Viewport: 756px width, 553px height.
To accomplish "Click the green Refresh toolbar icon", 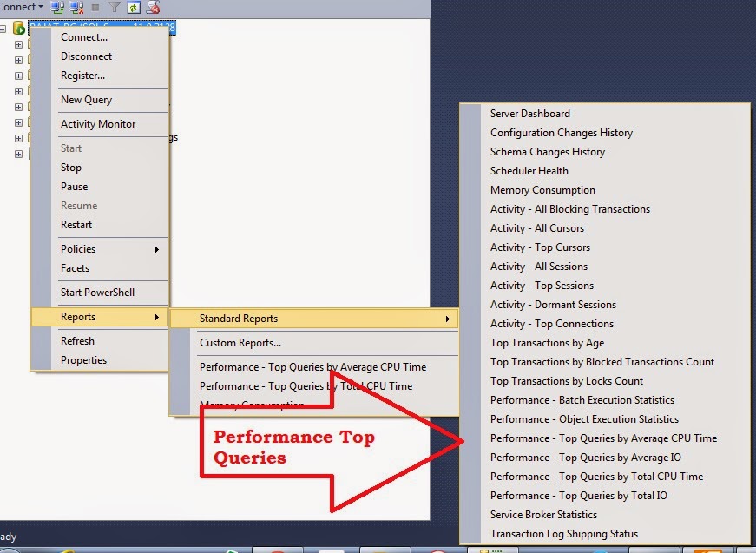I will pyautogui.click(x=134, y=7).
